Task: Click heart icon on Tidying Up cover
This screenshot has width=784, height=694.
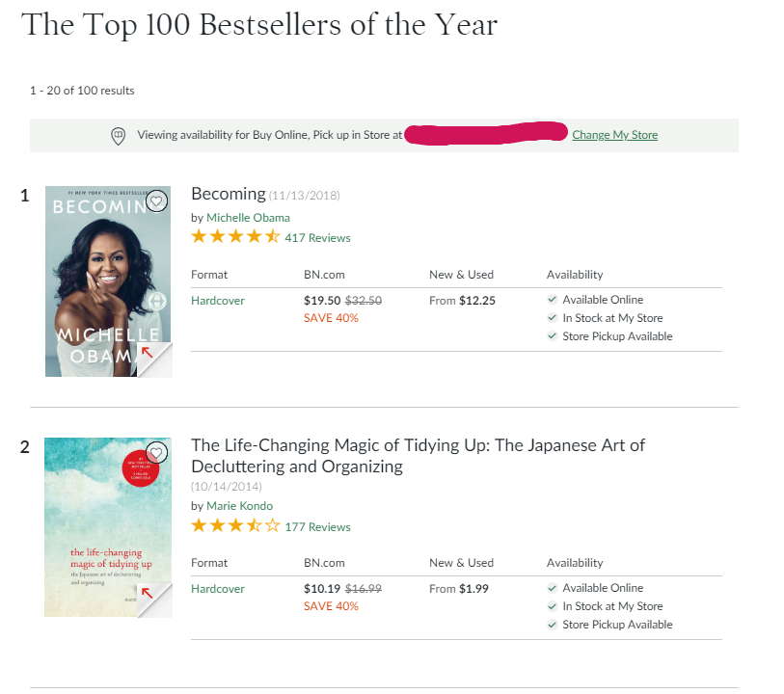Action: click(x=156, y=453)
